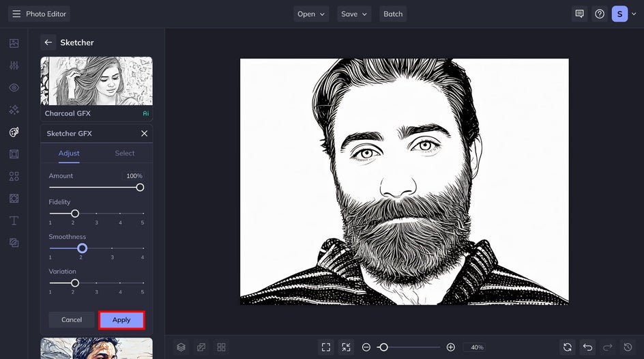Undo the last action

click(588, 347)
